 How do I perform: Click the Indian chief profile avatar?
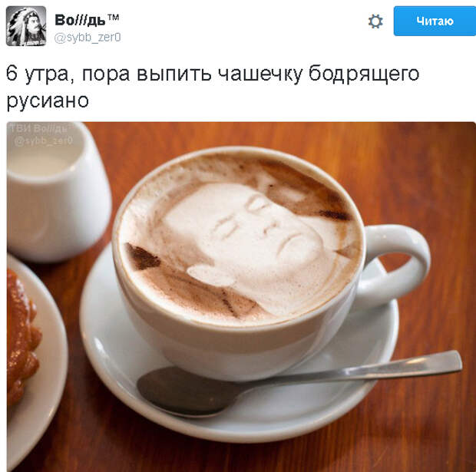[x=26, y=26]
